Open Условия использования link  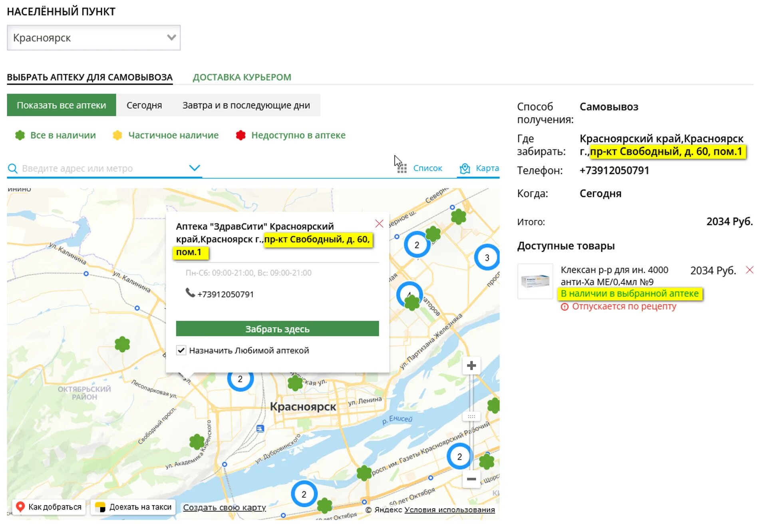[x=449, y=510]
